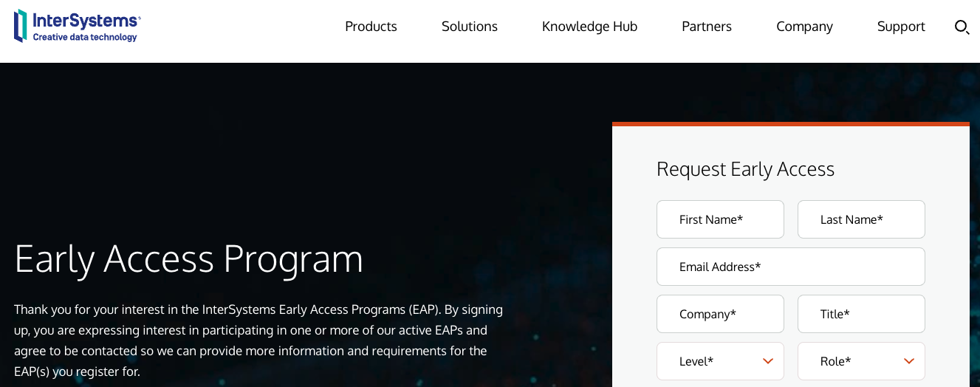Expand the Level dropdown

[720, 361]
